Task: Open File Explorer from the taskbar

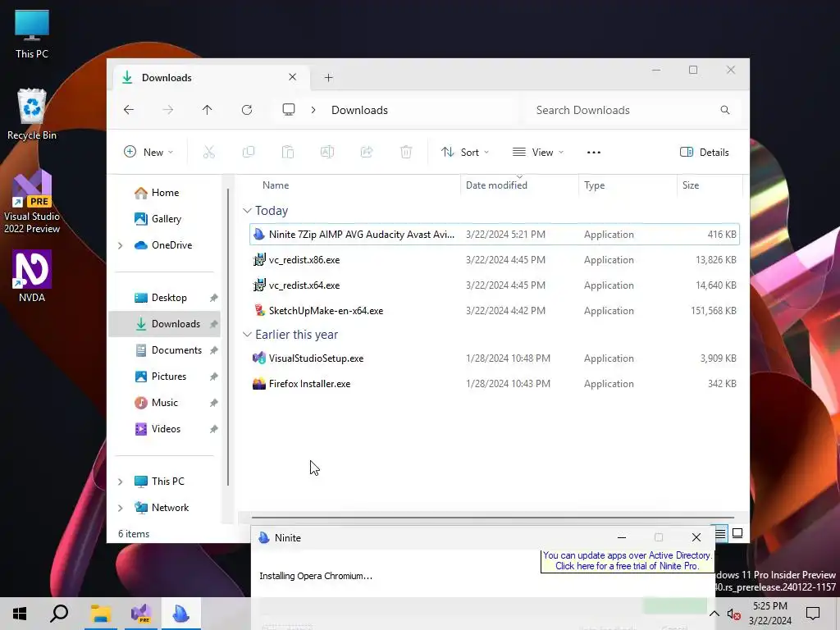Action: tap(100, 614)
